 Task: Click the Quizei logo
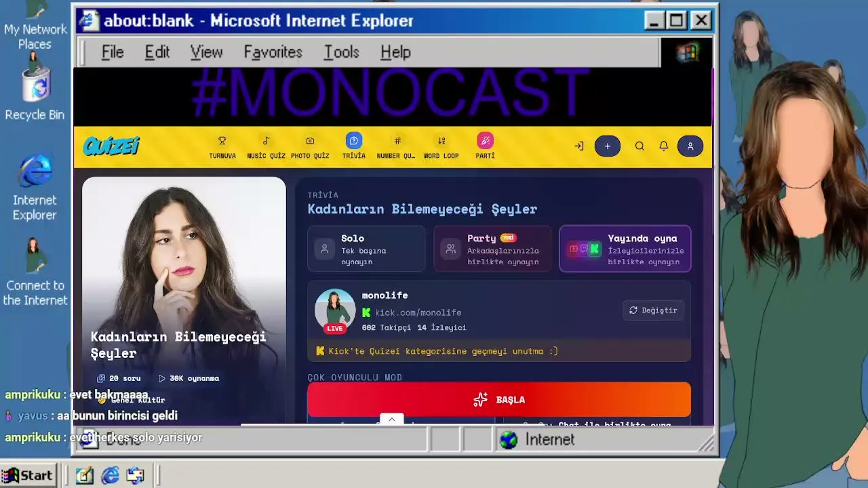(x=111, y=146)
